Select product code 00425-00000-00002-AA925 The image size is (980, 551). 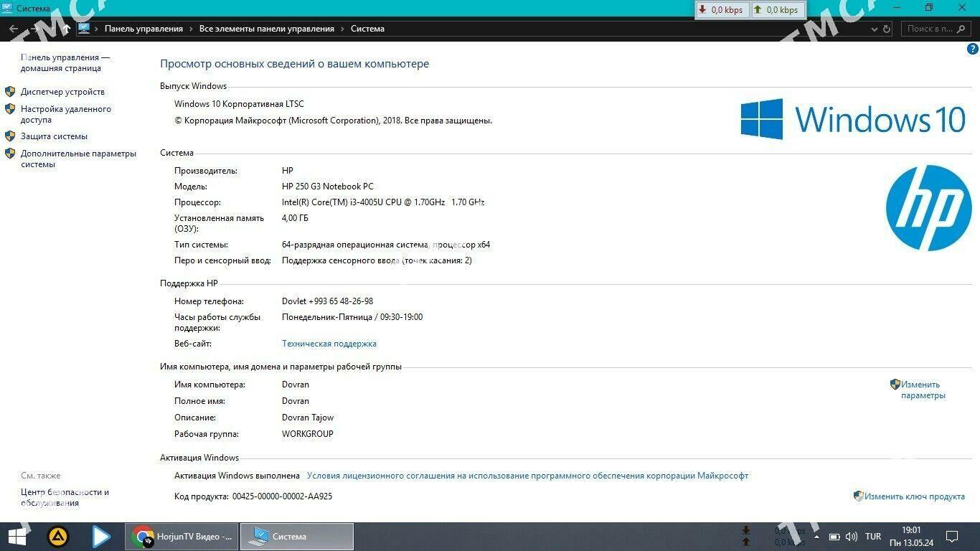(x=282, y=496)
